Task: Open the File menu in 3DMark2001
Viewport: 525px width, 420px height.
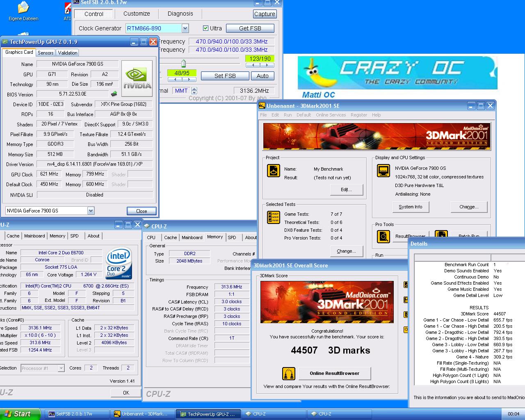Action: (263, 115)
